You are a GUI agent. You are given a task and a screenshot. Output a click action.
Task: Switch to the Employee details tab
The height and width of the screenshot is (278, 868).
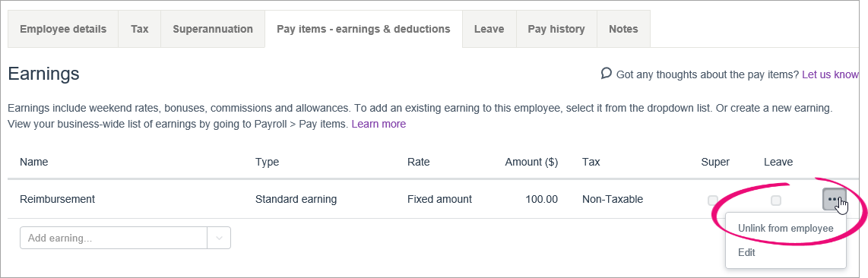pyautogui.click(x=63, y=30)
